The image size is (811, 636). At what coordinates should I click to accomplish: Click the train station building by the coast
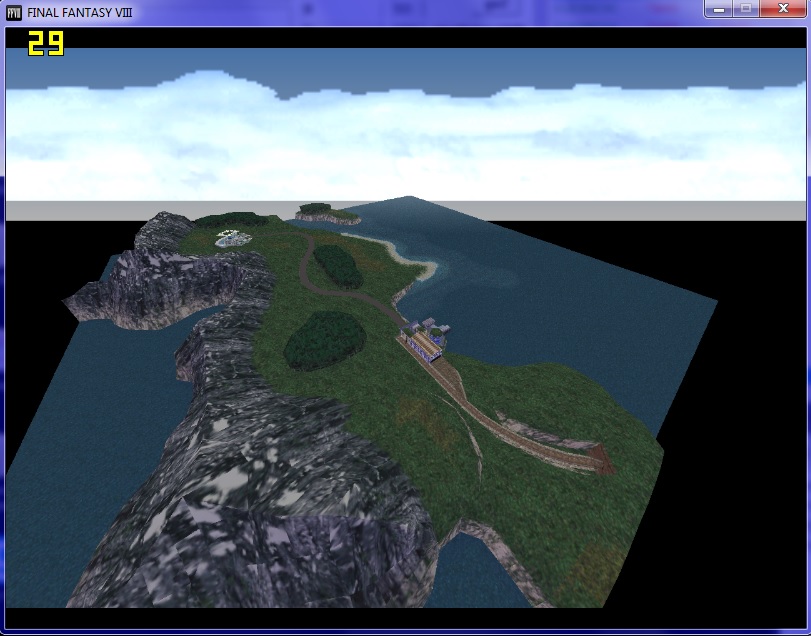pyautogui.click(x=424, y=340)
